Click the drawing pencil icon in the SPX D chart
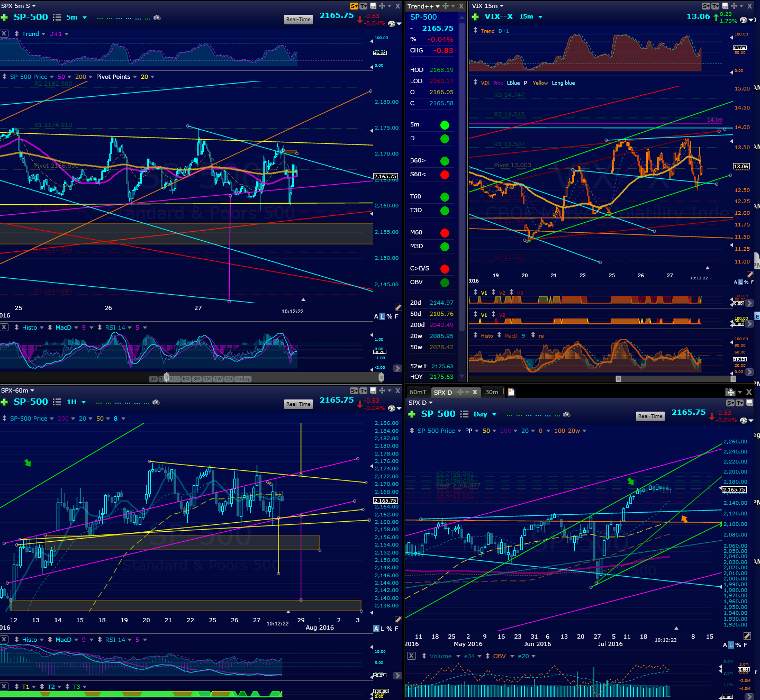The width and height of the screenshot is (760, 700). (747, 636)
